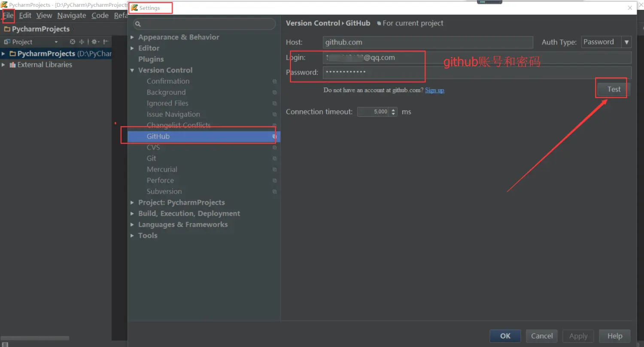Select Subversion settings page
The width and height of the screenshot is (644, 347).
click(164, 191)
